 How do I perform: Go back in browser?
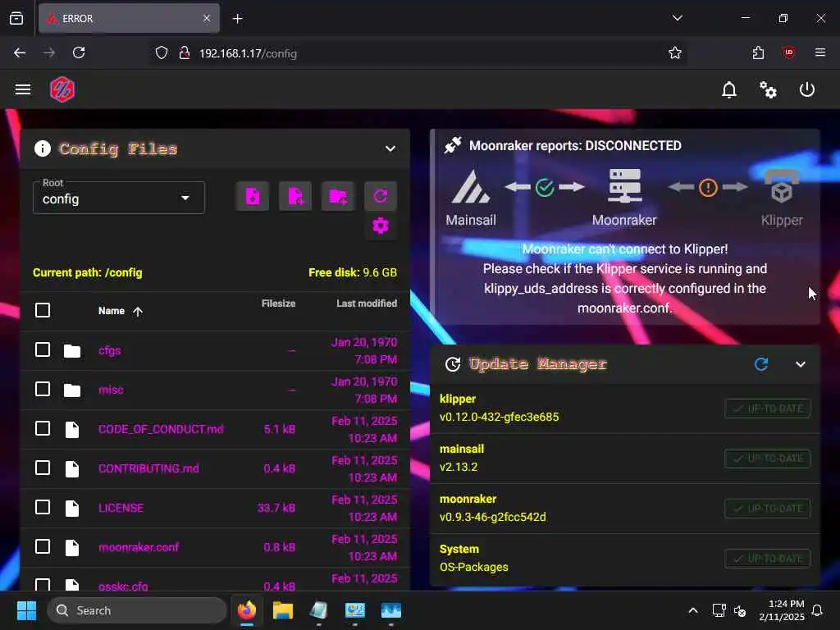(x=20, y=52)
